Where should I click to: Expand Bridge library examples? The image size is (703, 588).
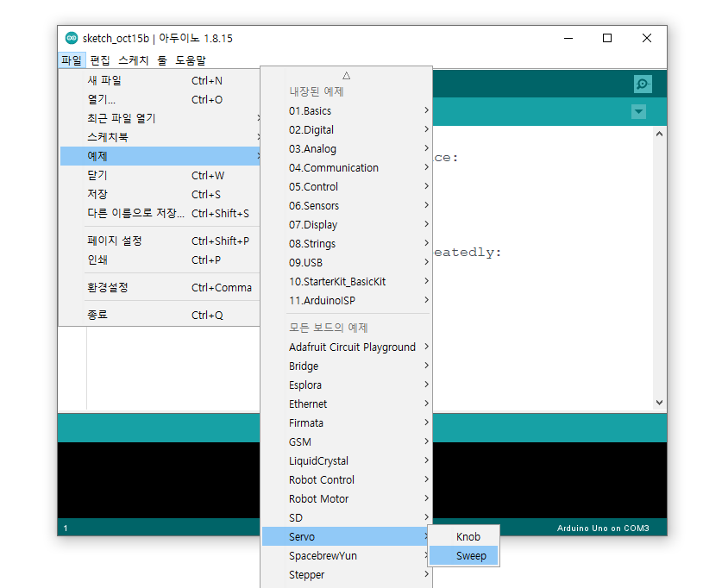click(x=347, y=366)
